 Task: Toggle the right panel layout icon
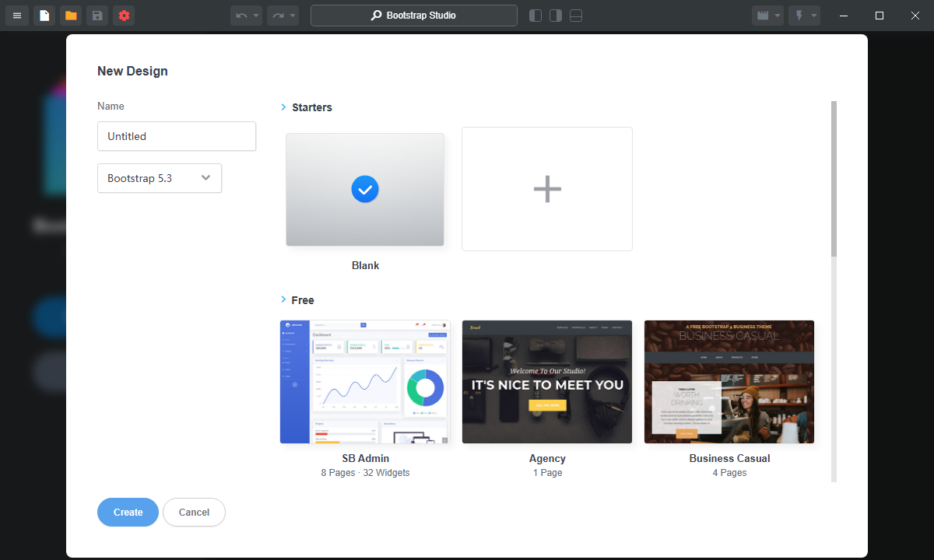click(x=555, y=15)
